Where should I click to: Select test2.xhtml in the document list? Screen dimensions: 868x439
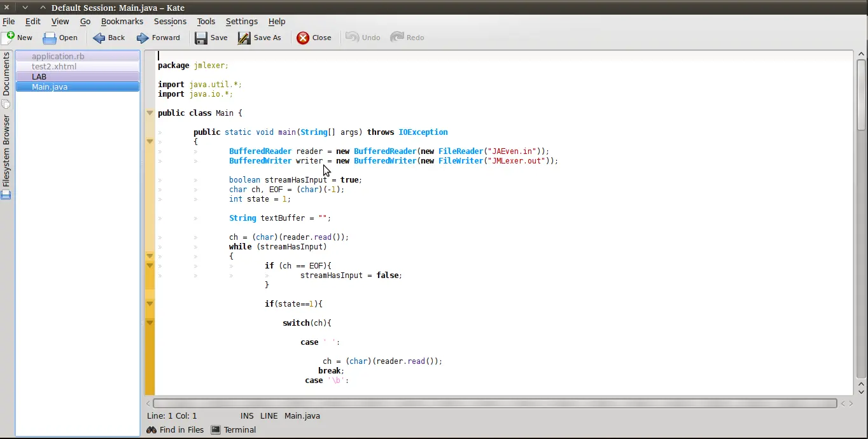pyautogui.click(x=78, y=66)
